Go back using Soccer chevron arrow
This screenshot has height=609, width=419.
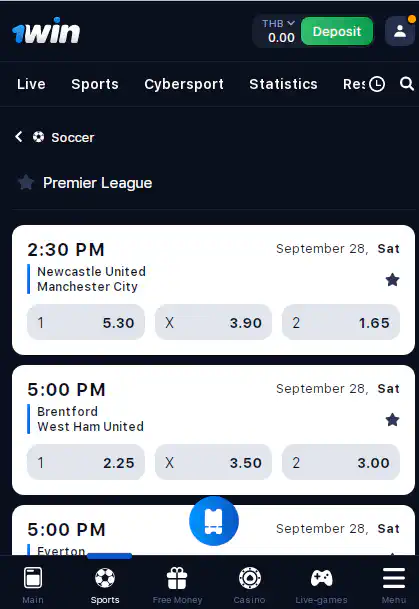point(19,137)
